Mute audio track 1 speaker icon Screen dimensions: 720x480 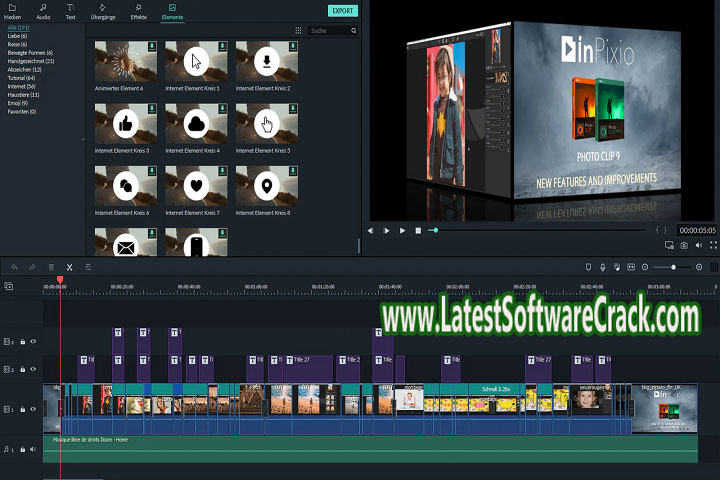[x=33, y=449]
